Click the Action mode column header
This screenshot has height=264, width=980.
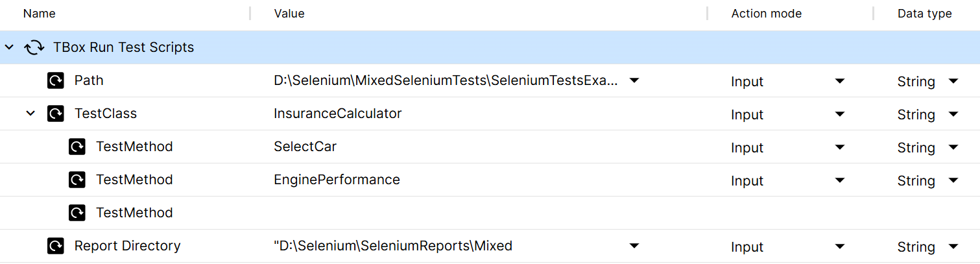(x=766, y=14)
